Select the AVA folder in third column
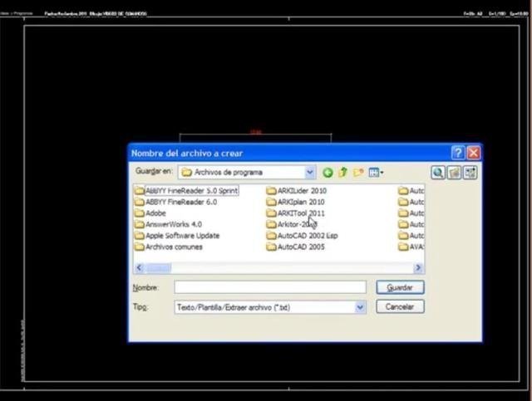Screen dimensions: 532x401 (411, 247)
